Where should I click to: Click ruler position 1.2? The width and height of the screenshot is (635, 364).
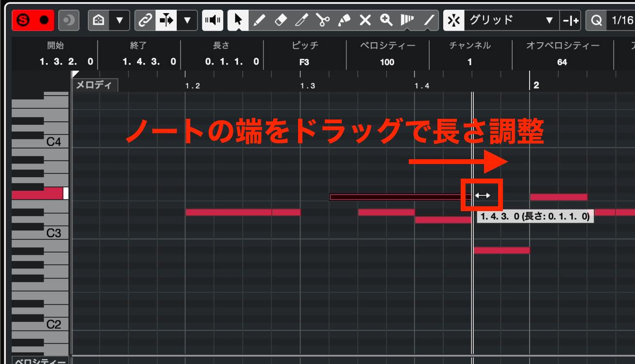point(192,86)
